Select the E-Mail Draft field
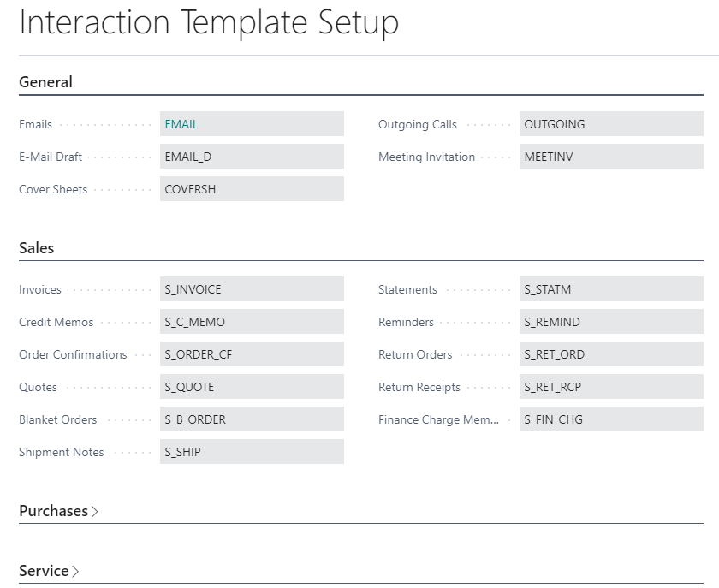Image resolution: width=719 pixels, height=588 pixels. [252, 157]
